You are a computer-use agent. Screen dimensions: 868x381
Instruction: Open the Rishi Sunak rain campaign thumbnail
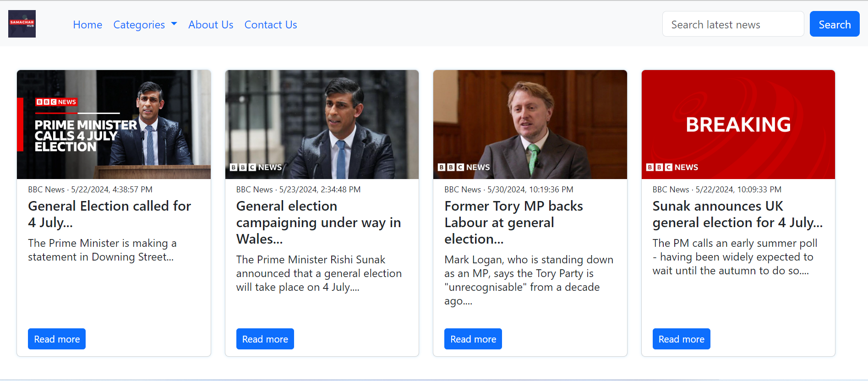[322, 125]
